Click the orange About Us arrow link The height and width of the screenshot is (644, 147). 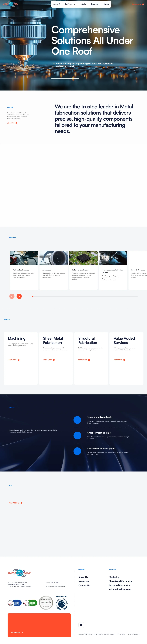[x=12, y=123]
